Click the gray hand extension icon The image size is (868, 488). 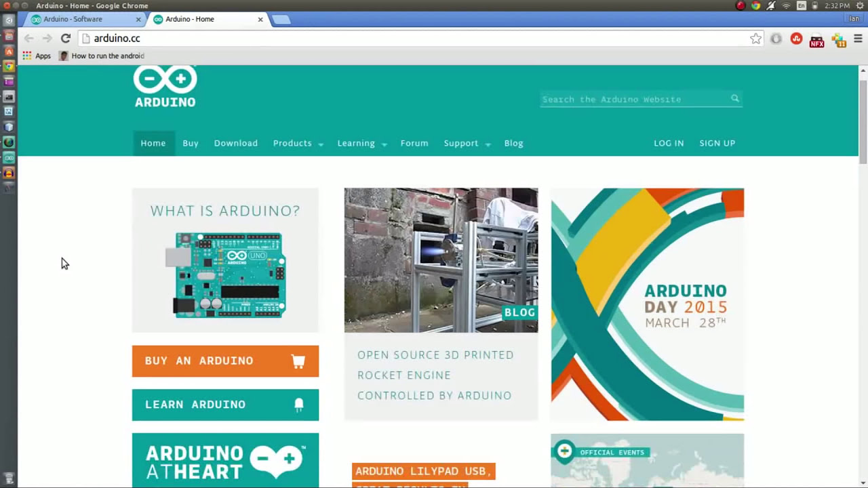pyautogui.click(x=776, y=39)
